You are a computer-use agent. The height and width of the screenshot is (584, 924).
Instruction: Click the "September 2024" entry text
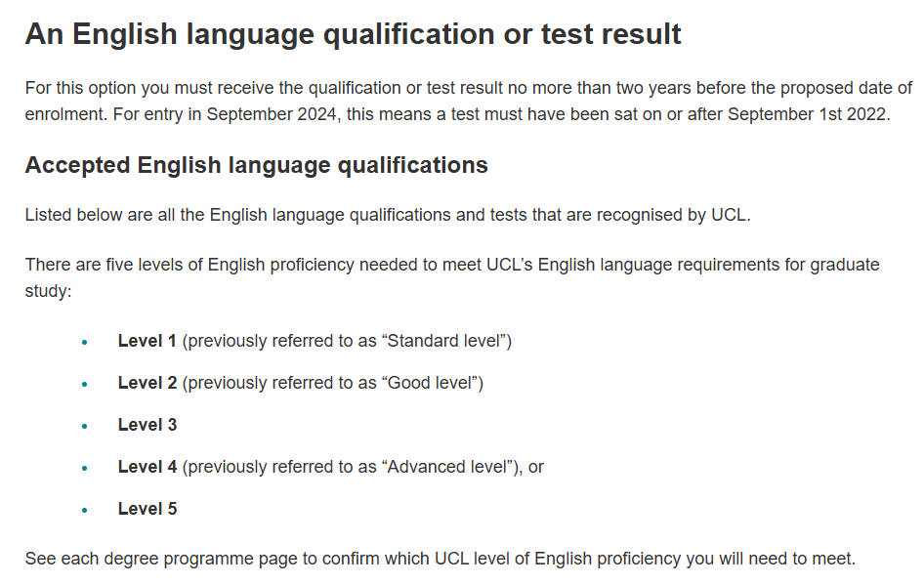click(272, 113)
